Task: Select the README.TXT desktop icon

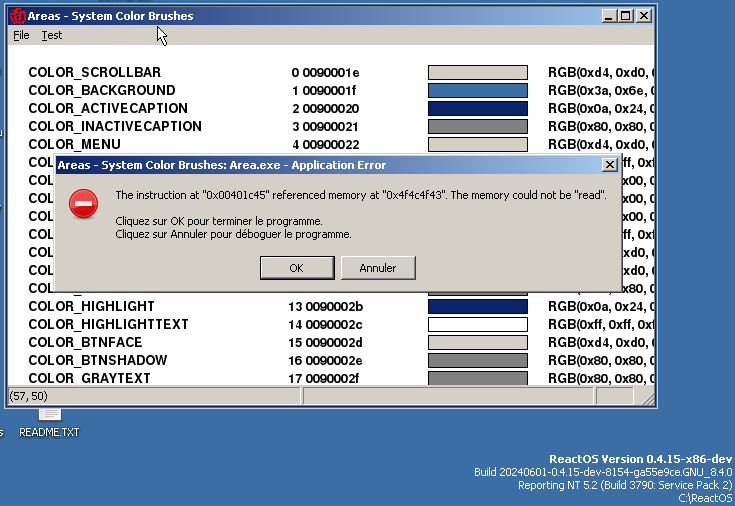Action: [49, 423]
